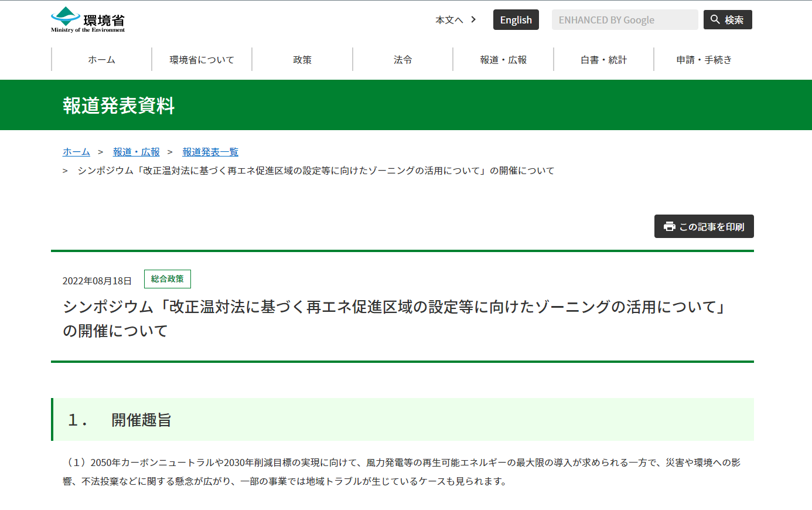This screenshot has height=510, width=812.
Task: Expand the 政策 navigation menu
Action: coord(302,60)
